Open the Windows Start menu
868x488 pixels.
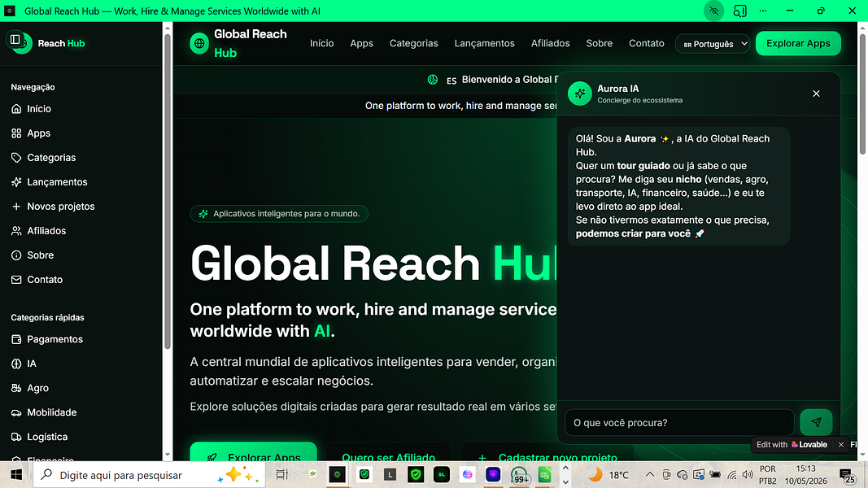tap(16, 475)
